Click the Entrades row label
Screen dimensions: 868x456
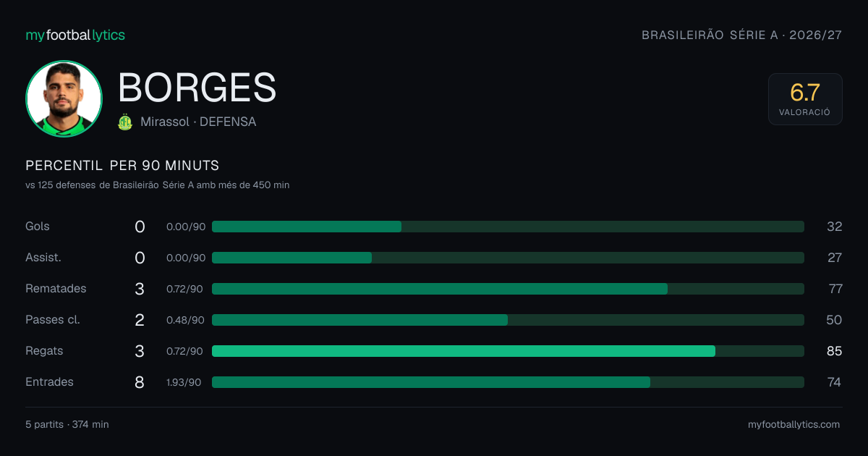point(49,382)
